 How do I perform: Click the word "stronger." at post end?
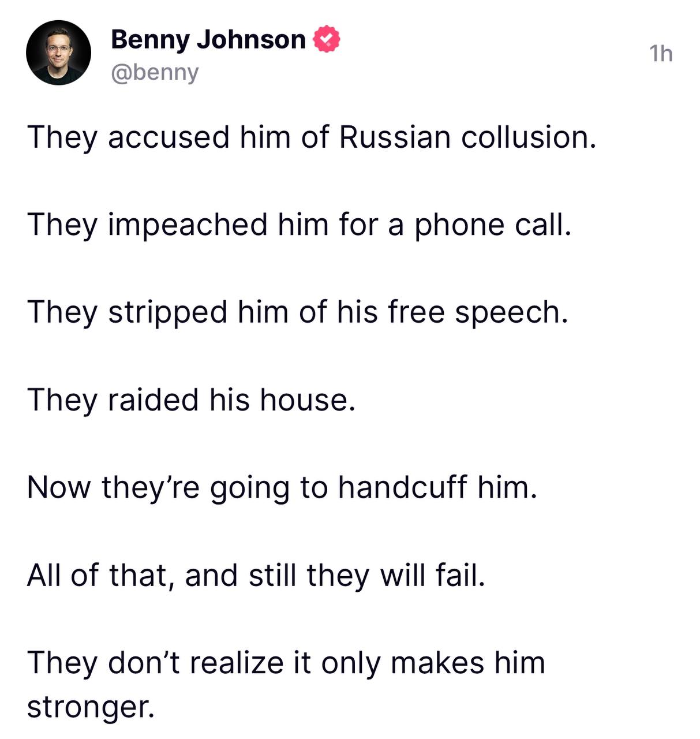tap(91, 706)
